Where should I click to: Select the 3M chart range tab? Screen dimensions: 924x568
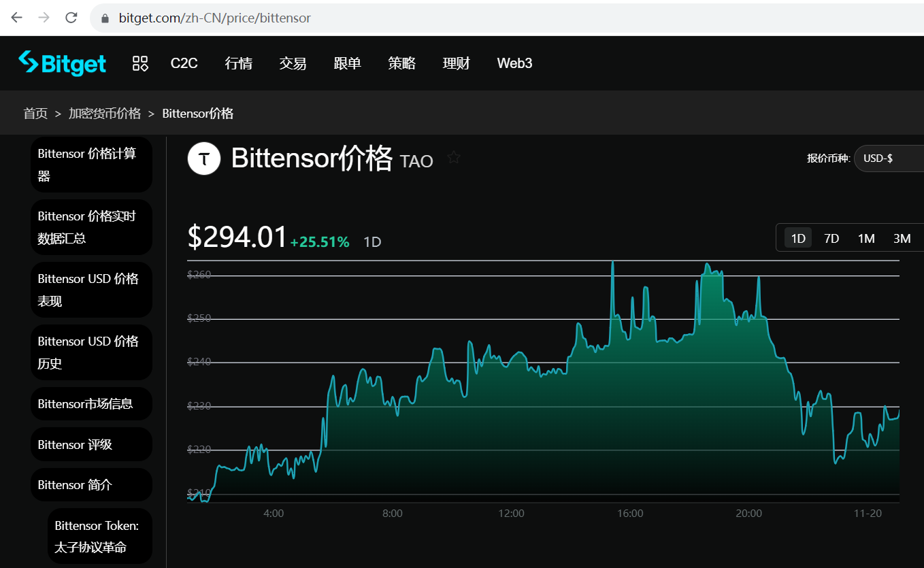pyautogui.click(x=902, y=238)
